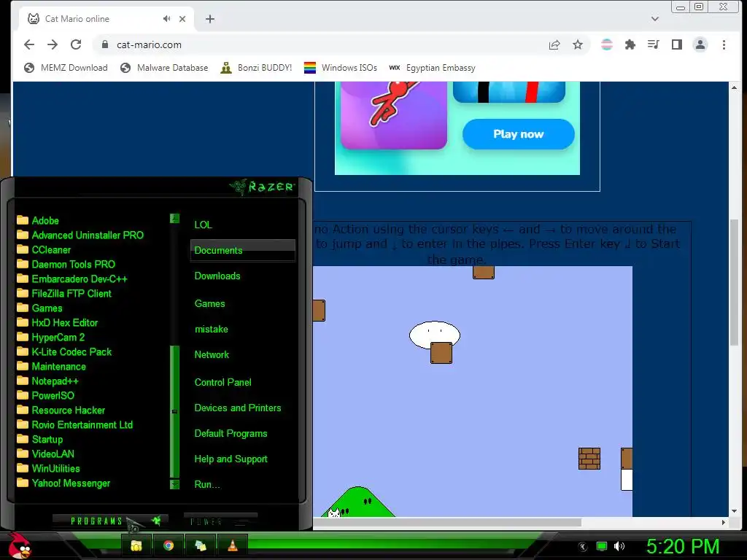Open the Windows ISOs bookmark
This screenshot has width=747, height=560.
pyautogui.click(x=340, y=68)
